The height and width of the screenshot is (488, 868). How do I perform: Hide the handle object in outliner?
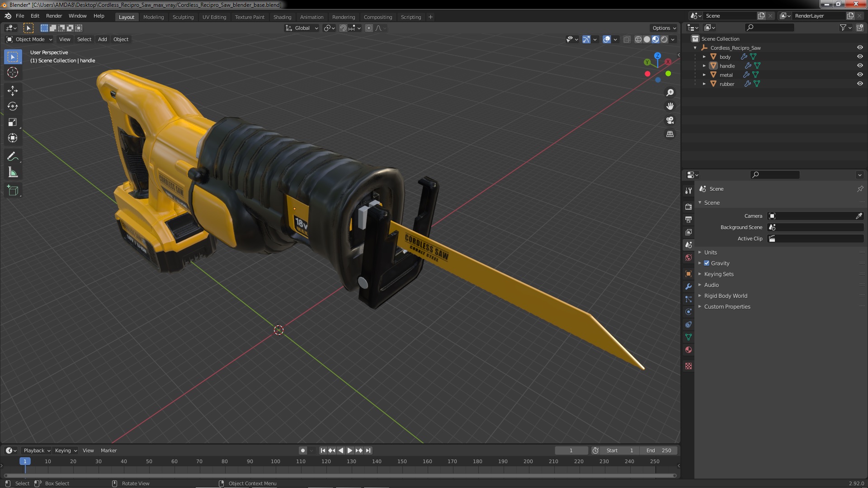(x=859, y=66)
